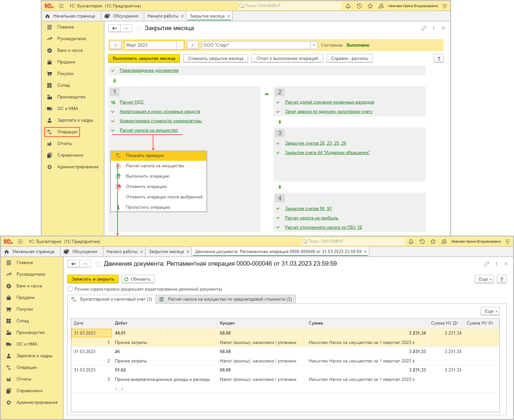
Task: Open Обсуждения tab in bottom window
Action: pyautogui.click(x=81, y=252)
